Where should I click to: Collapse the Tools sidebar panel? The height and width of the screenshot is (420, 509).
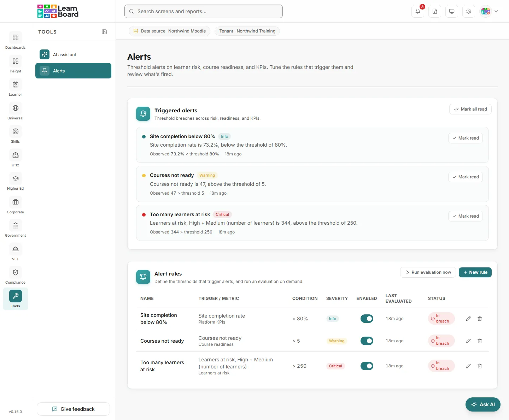coord(104,32)
